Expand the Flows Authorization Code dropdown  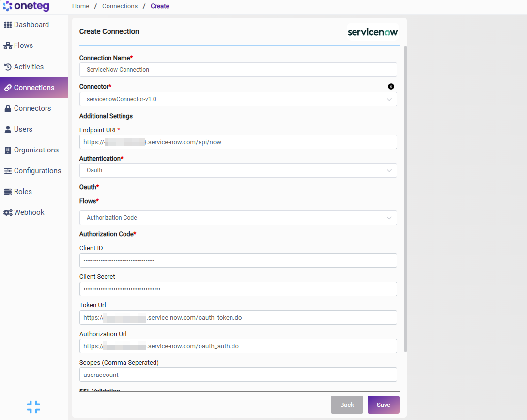point(238,218)
